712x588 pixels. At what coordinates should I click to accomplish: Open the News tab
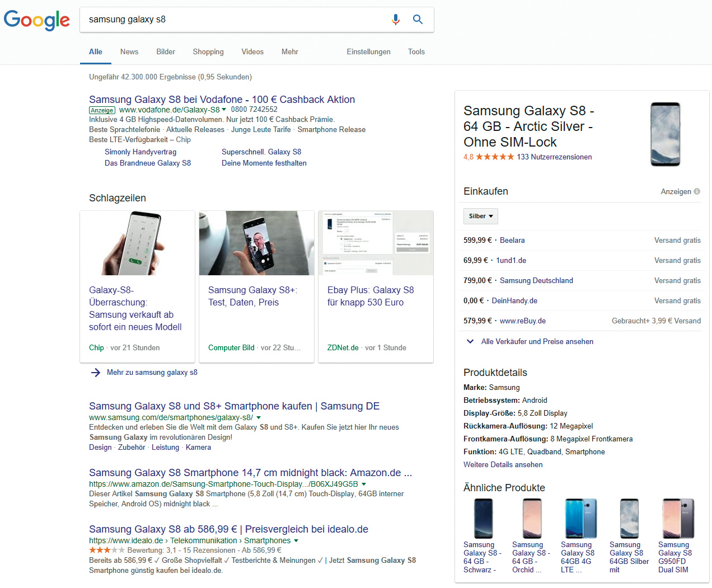(129, 51)
